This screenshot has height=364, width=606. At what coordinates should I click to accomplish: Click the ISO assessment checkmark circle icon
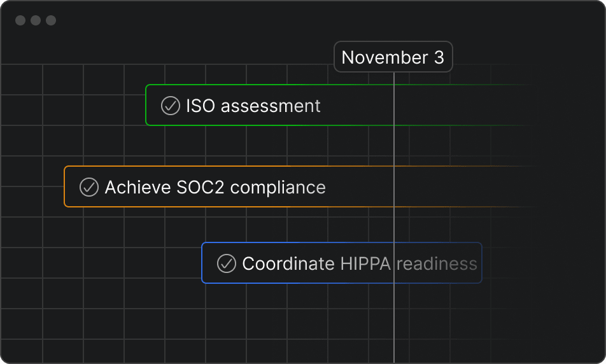coord(171,106)
